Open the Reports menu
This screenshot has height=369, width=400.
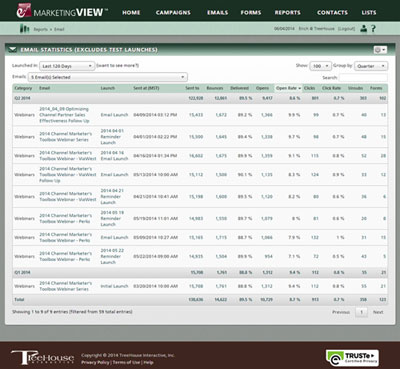coord(288,13)
